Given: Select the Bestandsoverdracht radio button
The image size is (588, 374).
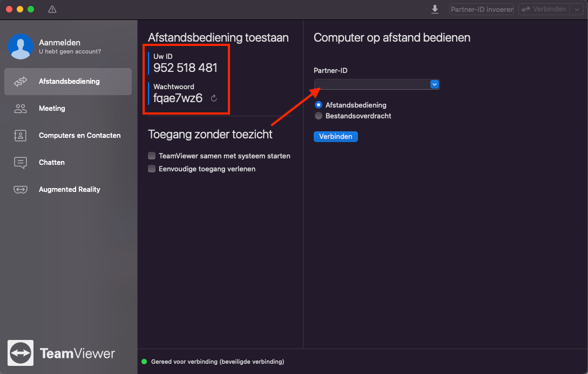Looking at the screenshot, I should 319,116.
